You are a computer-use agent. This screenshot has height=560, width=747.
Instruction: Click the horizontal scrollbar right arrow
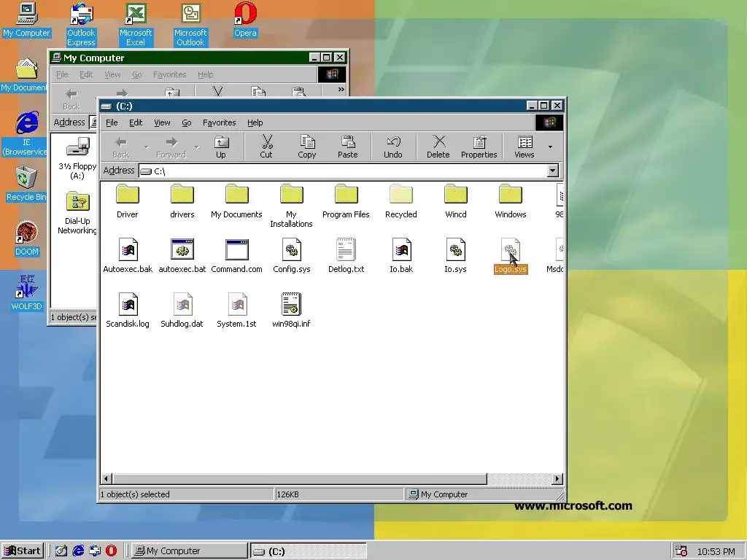557,478
